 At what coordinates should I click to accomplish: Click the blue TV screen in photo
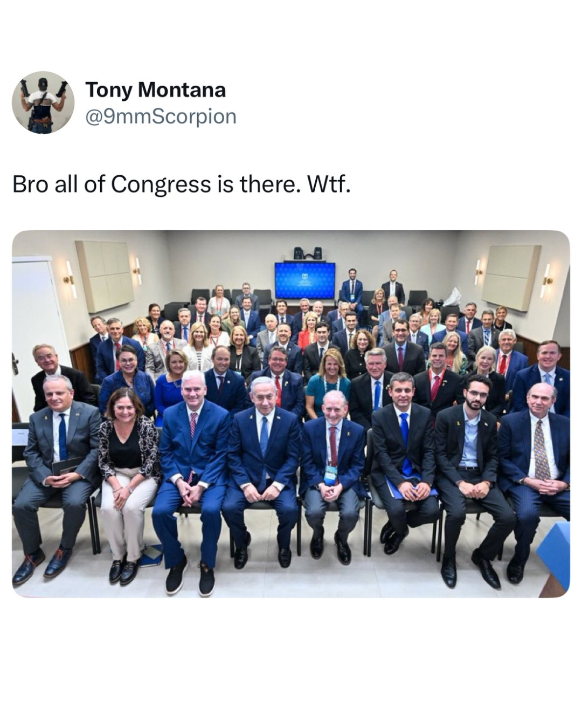click(x=305, y=280)
